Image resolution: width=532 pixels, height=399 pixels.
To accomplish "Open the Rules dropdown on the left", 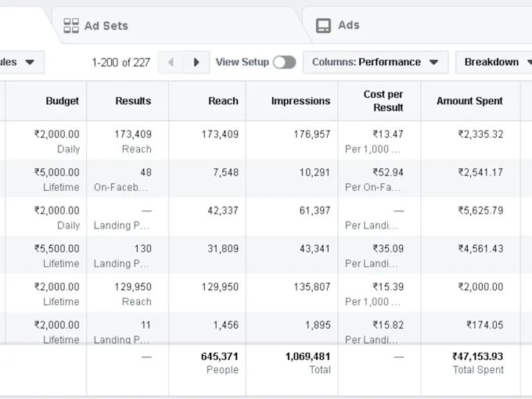I will pyautogui.click(x=20, y=63).
